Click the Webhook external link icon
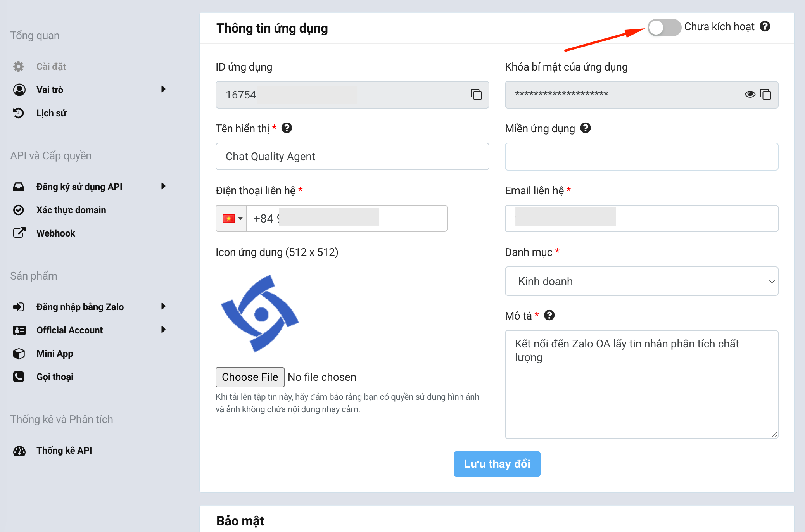805x532 pixels. point(19,233)
